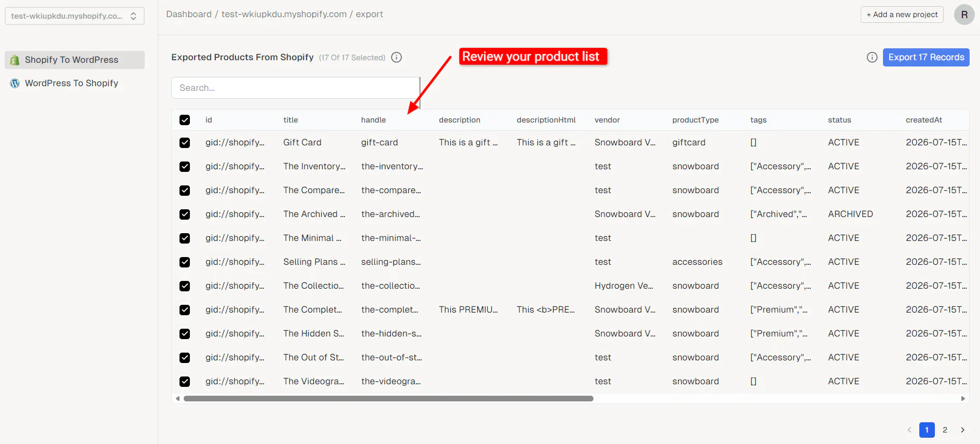Click info icon beside 17 Of 17 Selected

[x=396, y=57]
